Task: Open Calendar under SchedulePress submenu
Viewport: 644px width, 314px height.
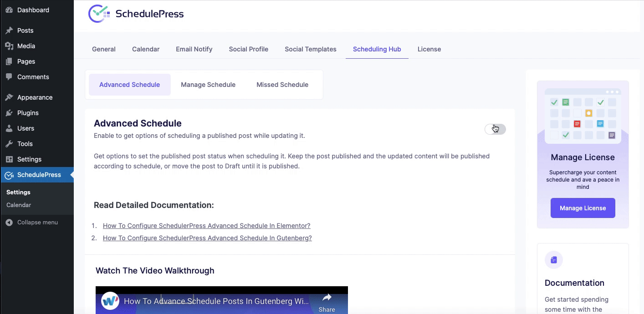Action: 19,205
